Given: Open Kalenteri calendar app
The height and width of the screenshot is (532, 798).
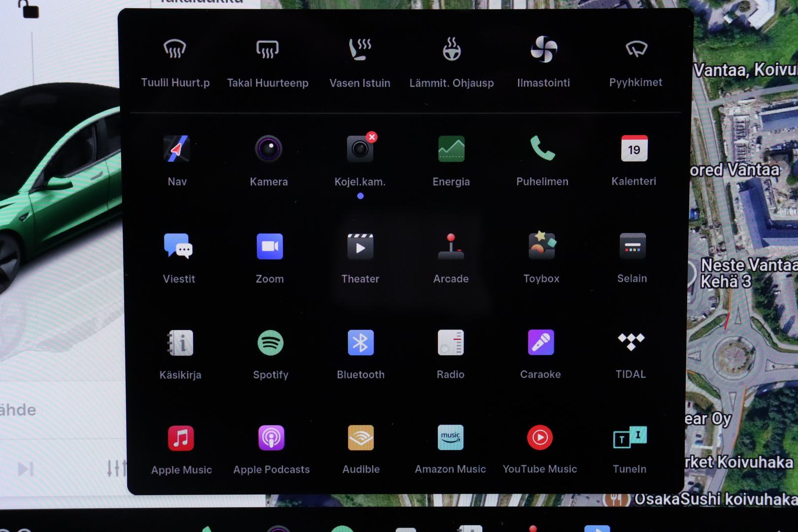Looking at the screenshot, I should point(634,149).
